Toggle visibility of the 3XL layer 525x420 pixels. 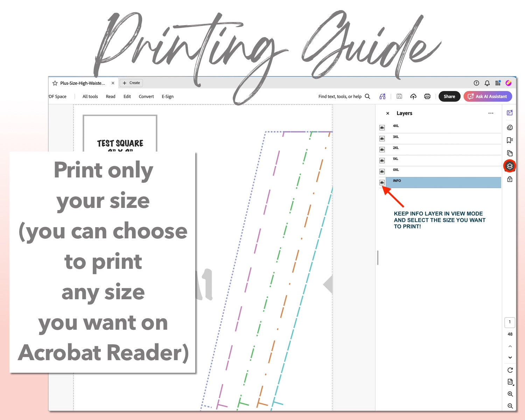point(382,139)
